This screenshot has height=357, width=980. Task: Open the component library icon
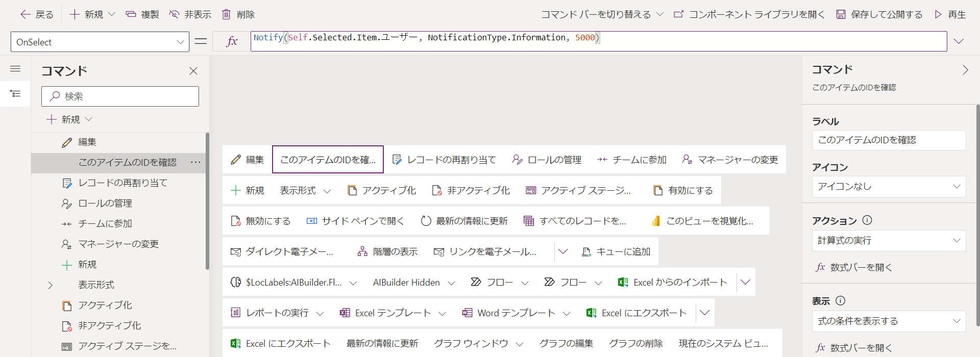[678, 14]
